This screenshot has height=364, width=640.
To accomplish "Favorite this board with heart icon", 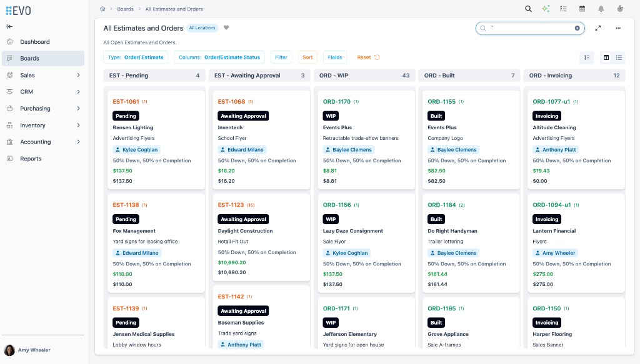I will pyautogui.click(x=226, y=27).
